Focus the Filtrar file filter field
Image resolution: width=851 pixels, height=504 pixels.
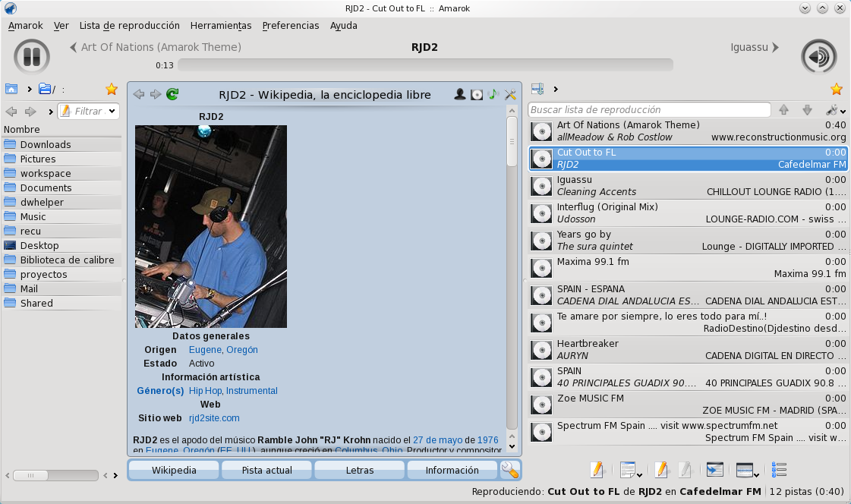pos(89,112)
